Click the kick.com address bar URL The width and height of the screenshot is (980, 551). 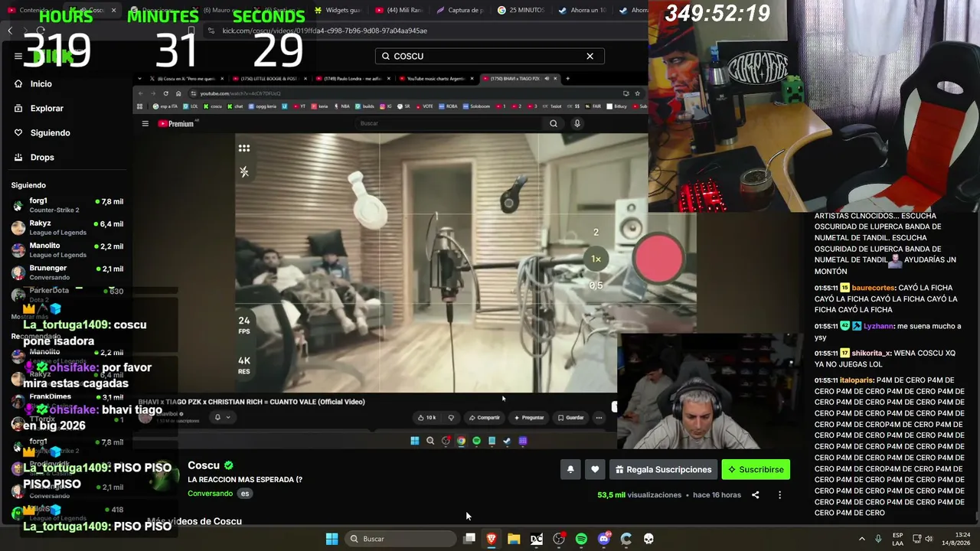(x=325, y=31)
